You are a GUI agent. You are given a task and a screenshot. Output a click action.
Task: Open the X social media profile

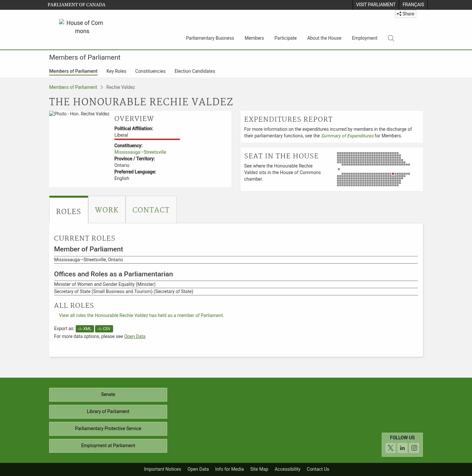pyautogui.click(x=390, y=448)
